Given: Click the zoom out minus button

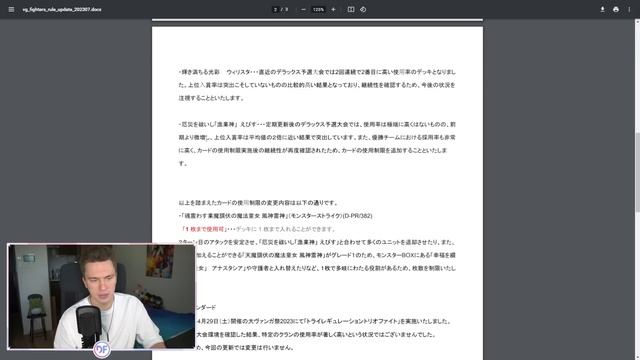Looking at the screenshot, I should (303, 9).
